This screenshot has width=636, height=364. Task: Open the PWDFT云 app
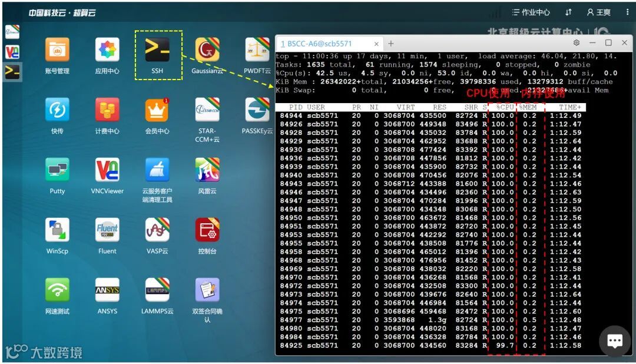(x=257, y=49)
